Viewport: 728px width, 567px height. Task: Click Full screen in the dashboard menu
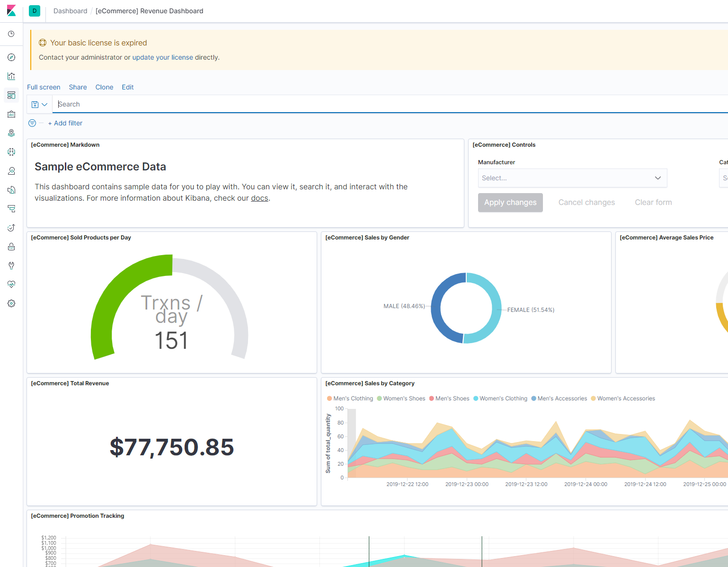tap(44, 87)
